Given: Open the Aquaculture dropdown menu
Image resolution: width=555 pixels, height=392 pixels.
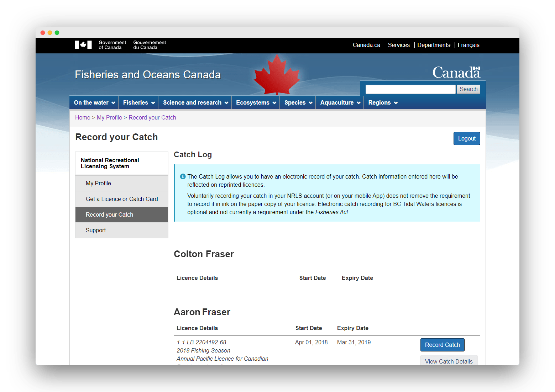Looking at the screenshot, I should (340, 102).
